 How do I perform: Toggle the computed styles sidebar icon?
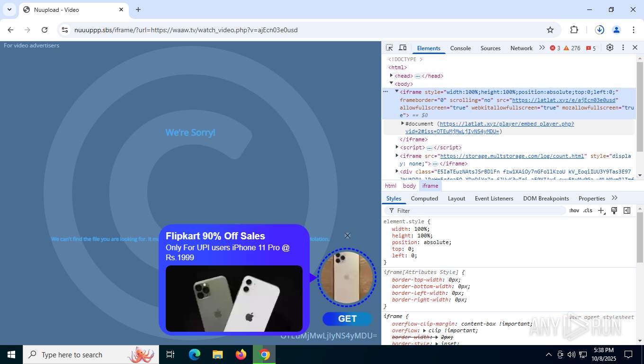point(627,210)
